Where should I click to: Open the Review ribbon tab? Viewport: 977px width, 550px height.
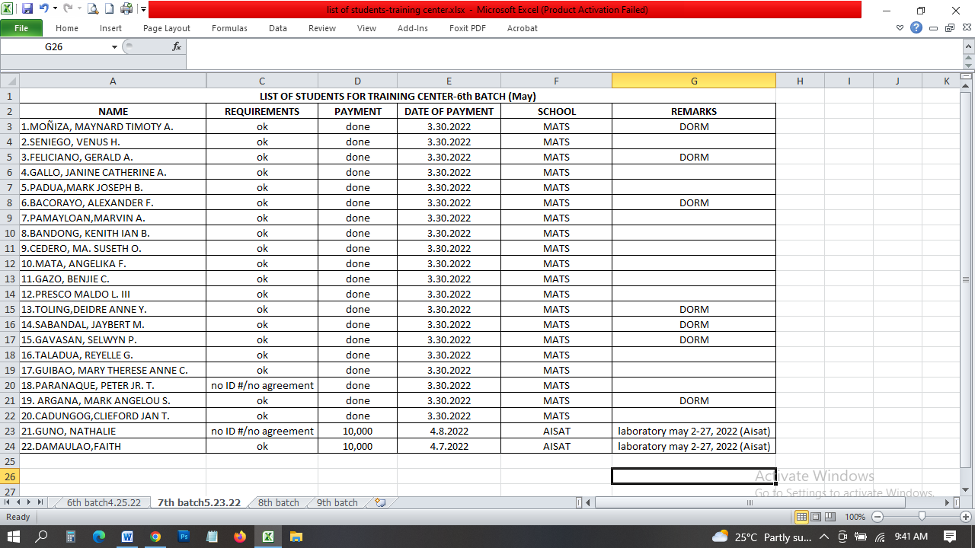coord(322,28)
